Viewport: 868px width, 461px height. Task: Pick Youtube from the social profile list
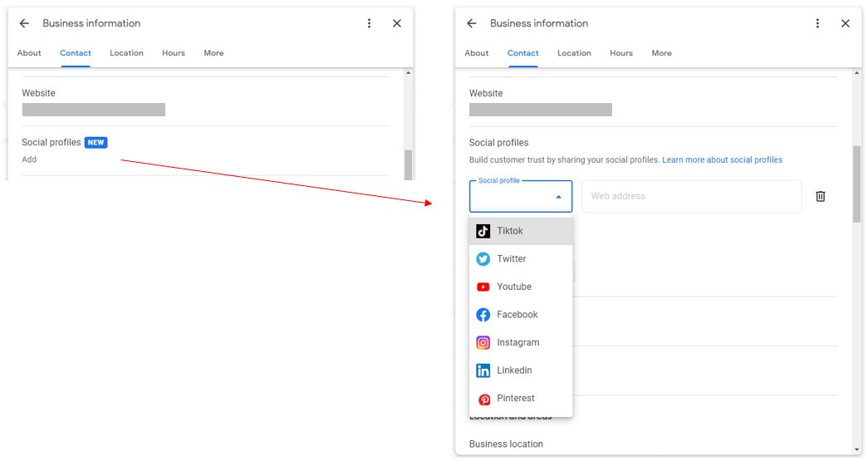[x=521, y=287]
